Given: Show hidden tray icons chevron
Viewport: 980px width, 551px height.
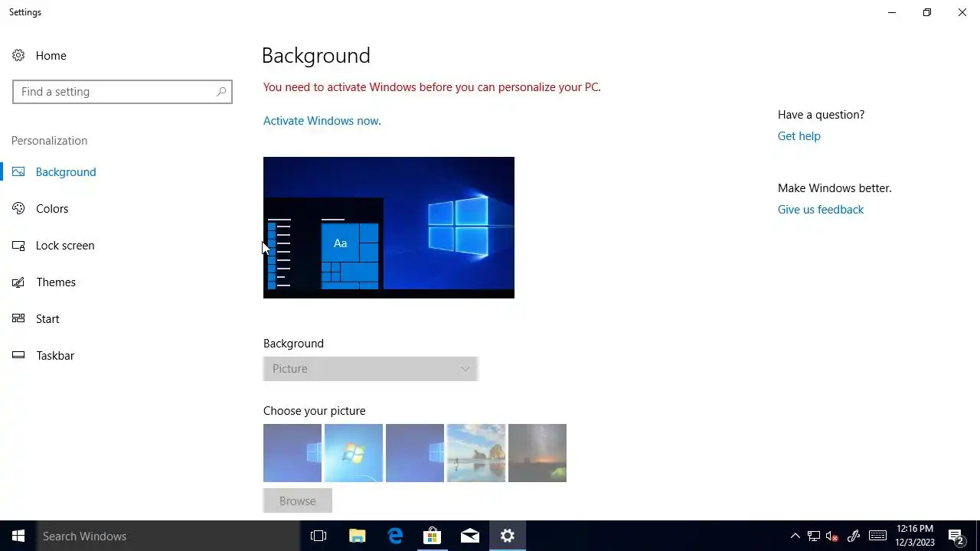Looking at the screenshot, I should (x=795, y=536).
